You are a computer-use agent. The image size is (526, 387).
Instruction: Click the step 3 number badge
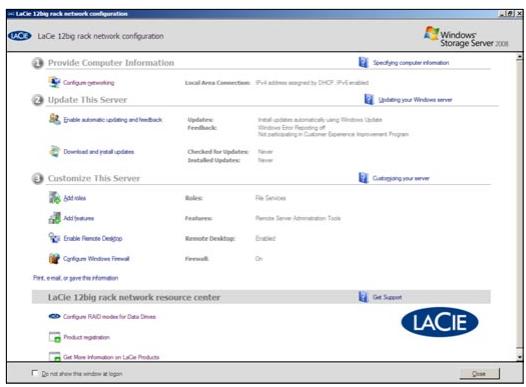pyautogui.click(x=38, y=178)
